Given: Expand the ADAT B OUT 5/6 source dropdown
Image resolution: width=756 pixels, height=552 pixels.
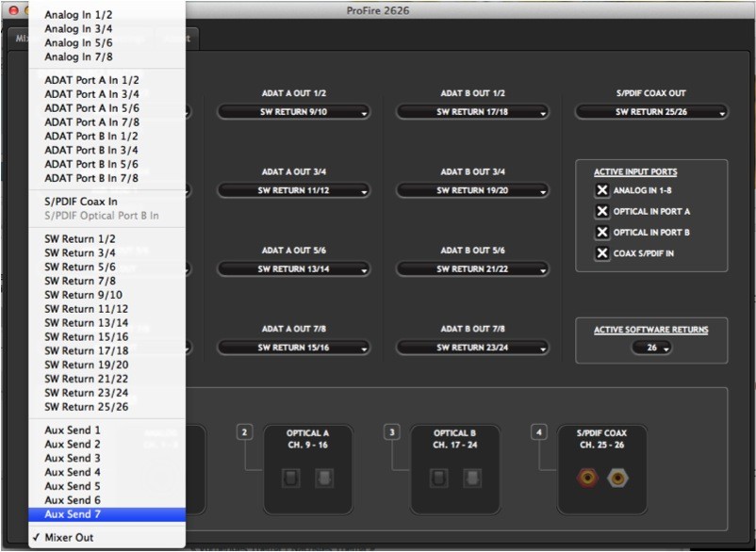Looking at the screenshot, I should click(x=472, y=268).
